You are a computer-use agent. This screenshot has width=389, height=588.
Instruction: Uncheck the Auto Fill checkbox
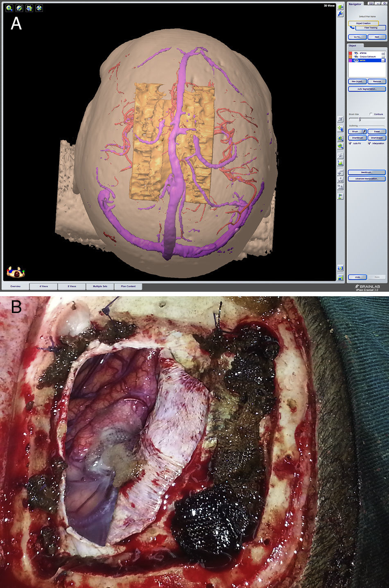[x=350, y=144]
